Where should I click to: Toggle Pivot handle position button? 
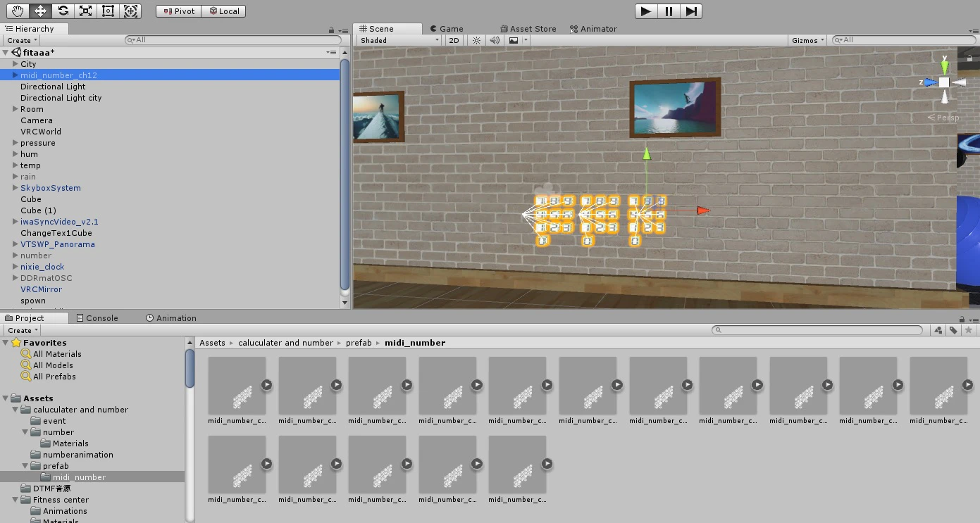pos(178,11)
